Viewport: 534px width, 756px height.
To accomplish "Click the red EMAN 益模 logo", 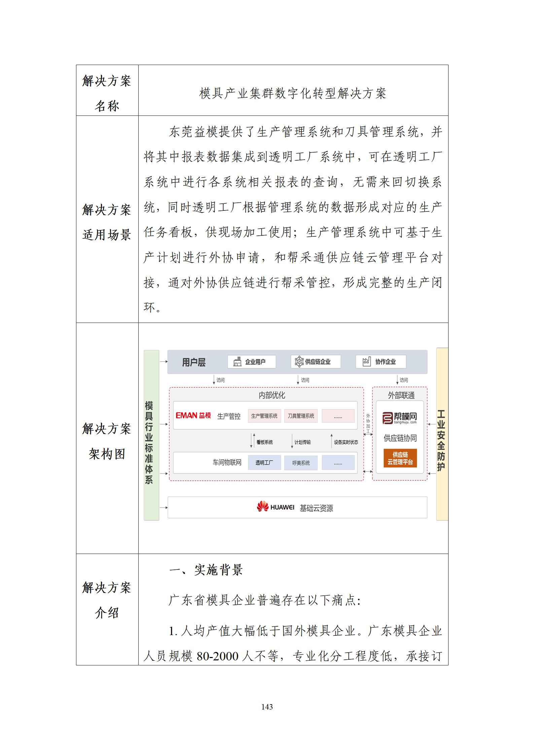I will pyautogui.click(x=193, y=416).
